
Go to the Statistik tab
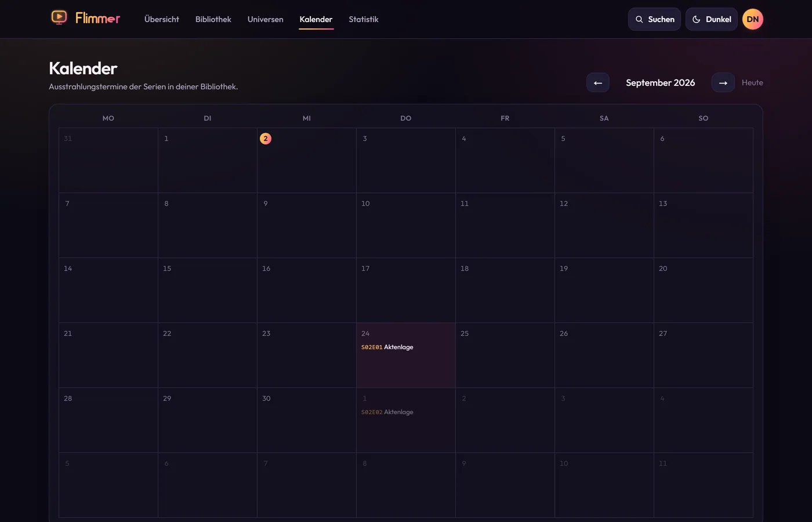(364, 19)
